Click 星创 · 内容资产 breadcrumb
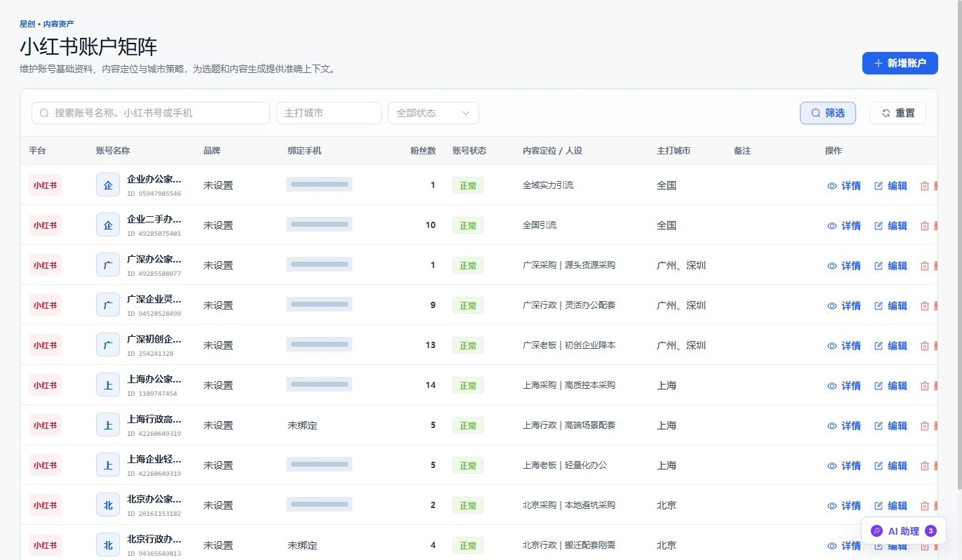Viewport: 962px width, 560px height. pos(47,24)
